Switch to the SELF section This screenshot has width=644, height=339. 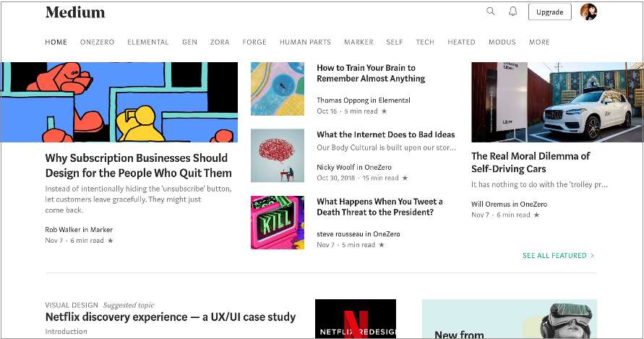(395, 42)
